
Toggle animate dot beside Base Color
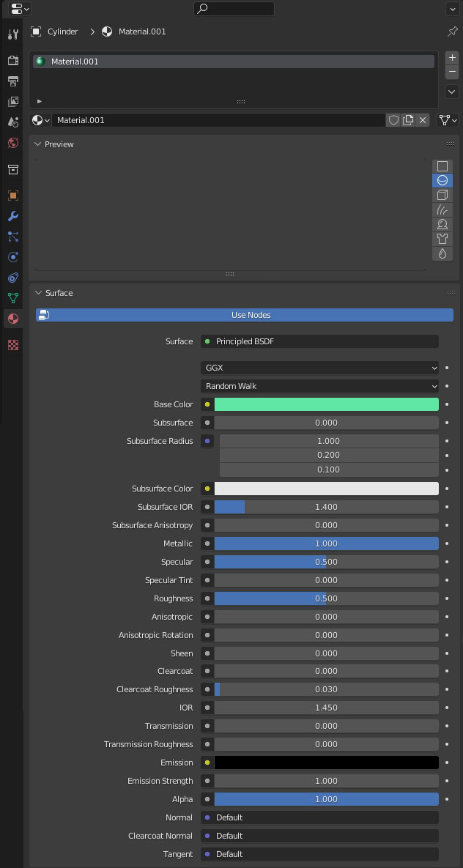447,404
